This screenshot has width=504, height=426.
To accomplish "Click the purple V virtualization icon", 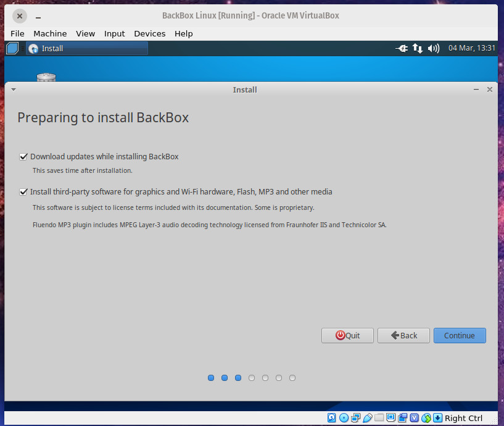I will (414, 418).
